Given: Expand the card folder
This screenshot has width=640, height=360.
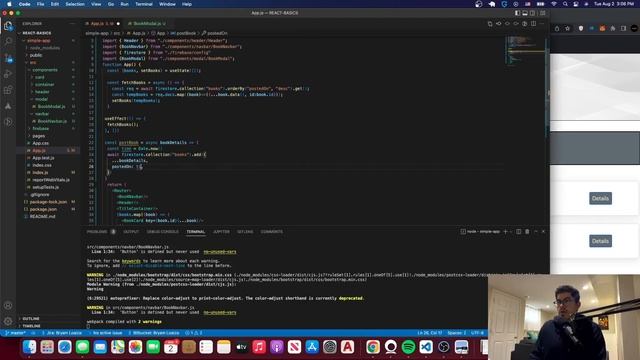Looking at the screenshot, I should pos(40,77).
